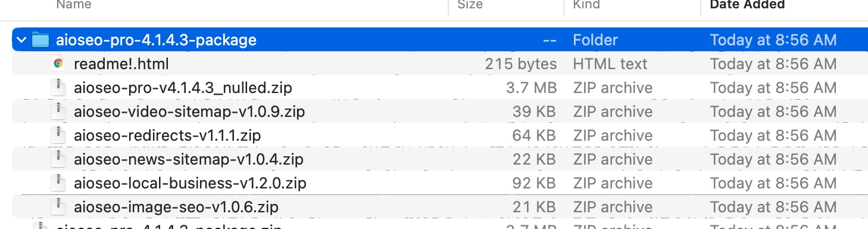
Task: Click the zip icon of aioseo-video-sitemap-v1.0.9.zip
Action: tap(58, 112)
